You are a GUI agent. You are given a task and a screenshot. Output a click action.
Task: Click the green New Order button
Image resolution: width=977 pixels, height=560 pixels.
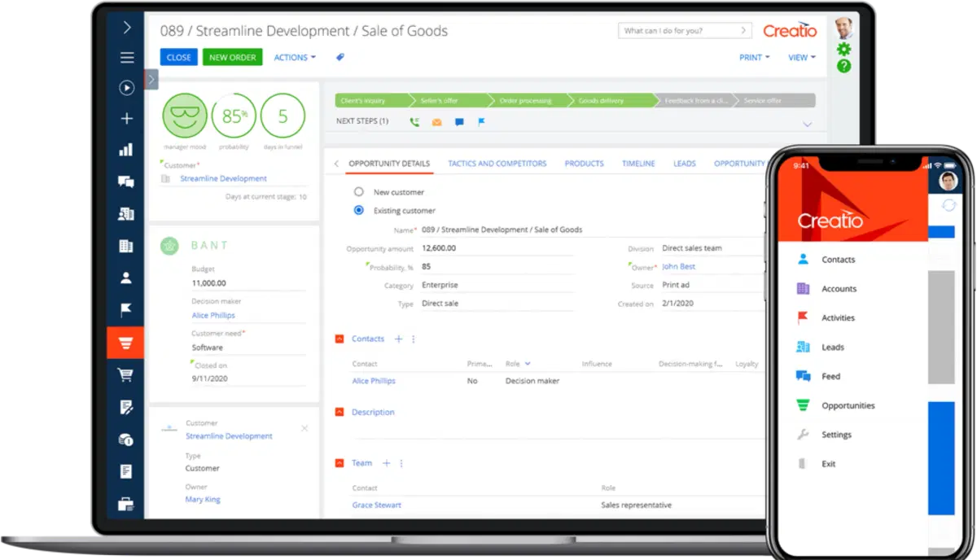point(232,57)
